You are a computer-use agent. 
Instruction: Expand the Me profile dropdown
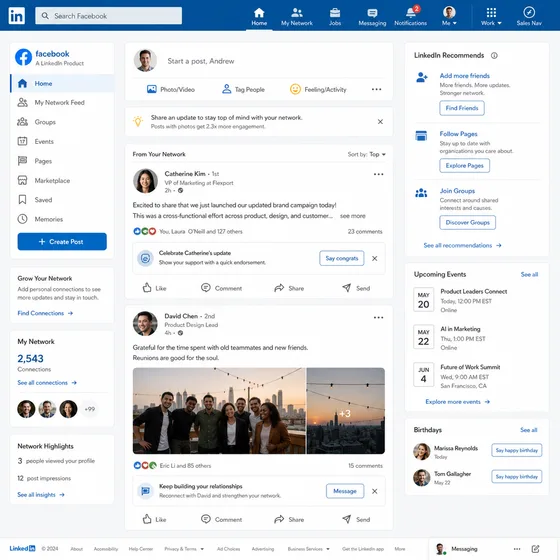point(449,16)
